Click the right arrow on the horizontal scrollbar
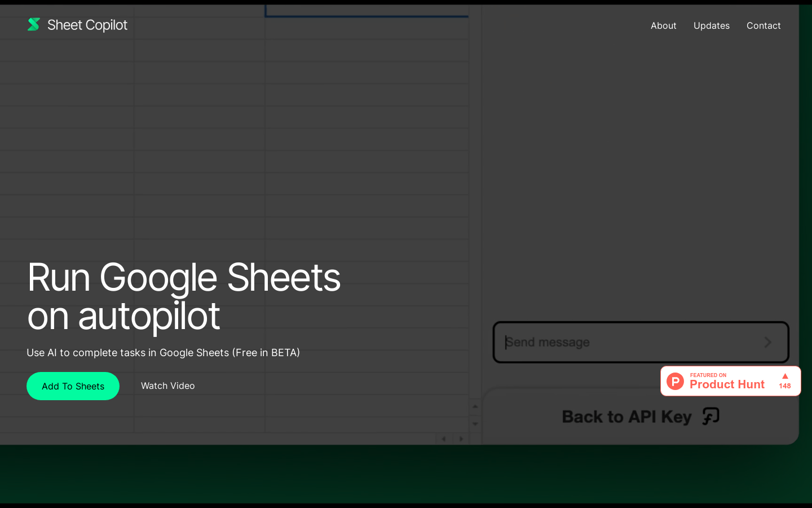Image resolution: width=812 pixels, height=508 pixels. [461, 438]
